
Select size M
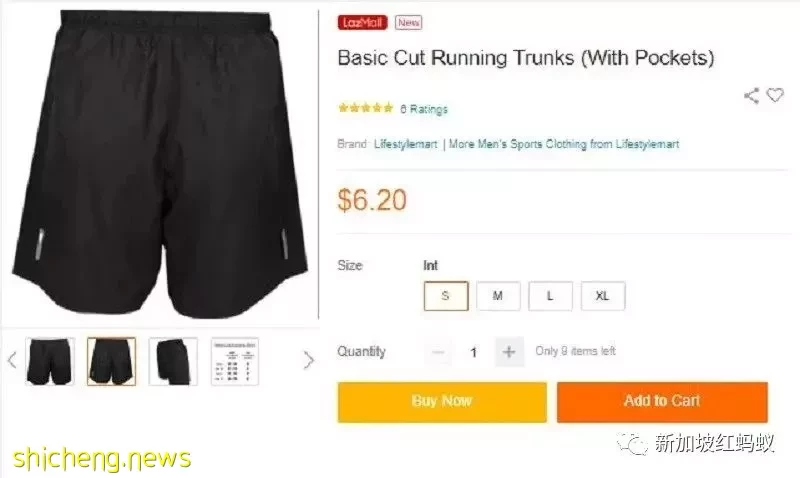coord(498,296)
